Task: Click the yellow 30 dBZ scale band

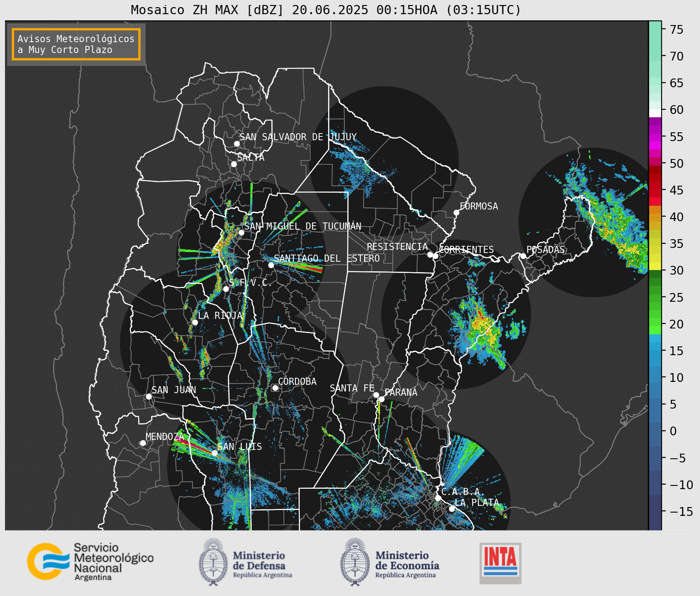Action: 655,266
